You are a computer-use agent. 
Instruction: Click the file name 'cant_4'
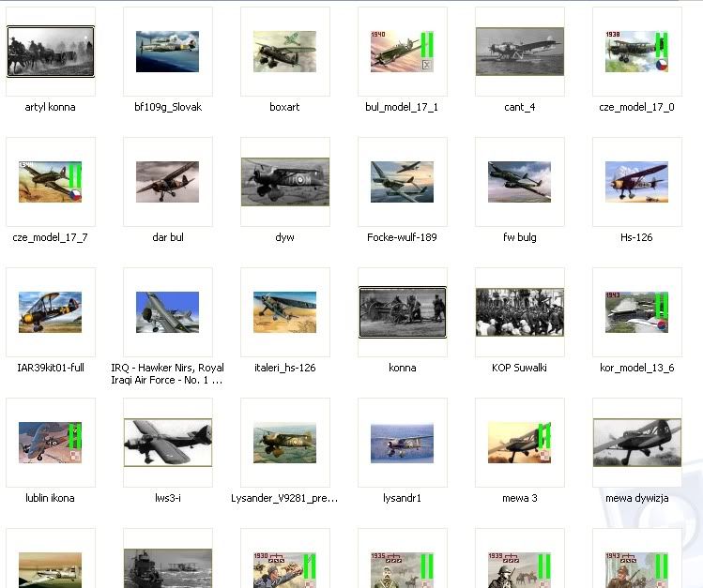tap(520, 107)
